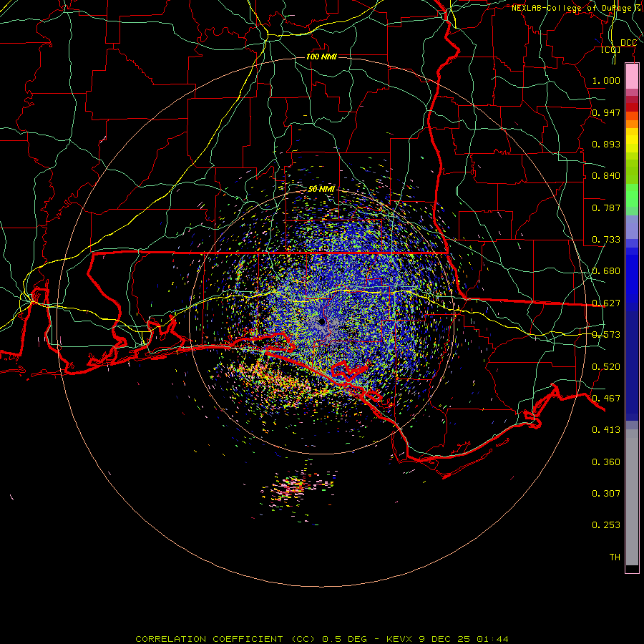Click the 0.520 scale value
644x644 pixels.
[x=606, y=367]
